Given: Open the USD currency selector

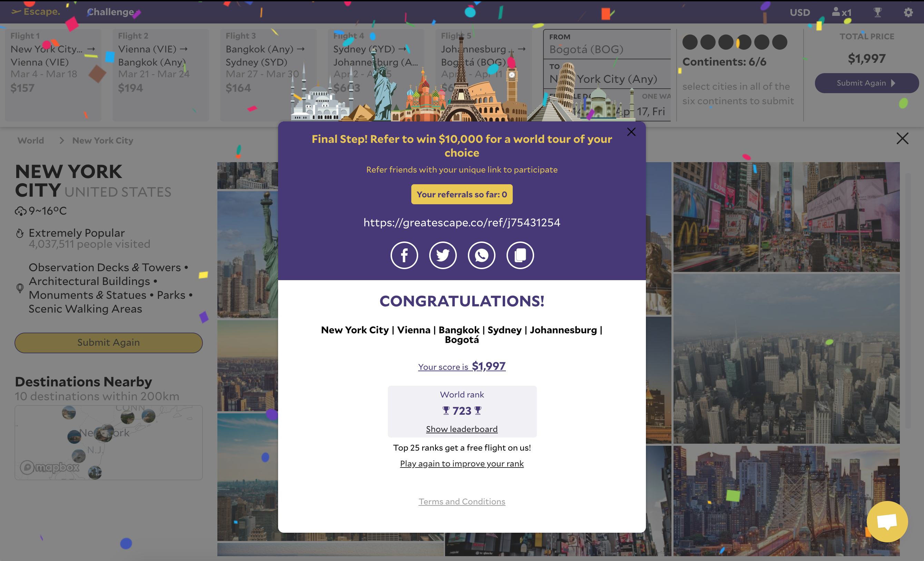Looking at the screenshot, I should 799,12.
